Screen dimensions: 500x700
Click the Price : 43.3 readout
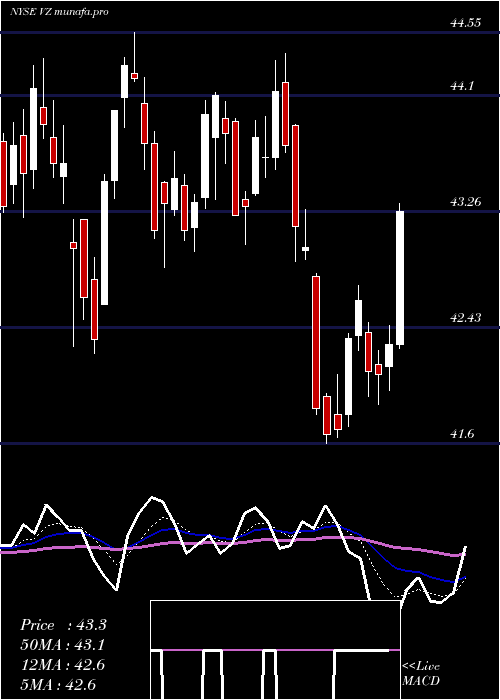pyautogui.click(x=63, y=625)
